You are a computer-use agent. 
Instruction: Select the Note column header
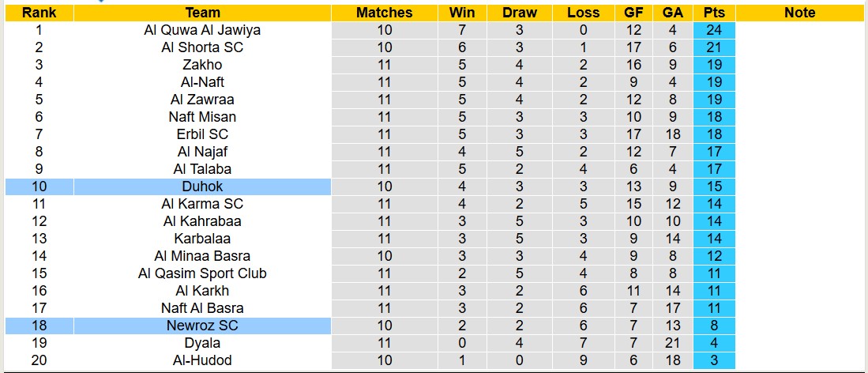(800, 13)
